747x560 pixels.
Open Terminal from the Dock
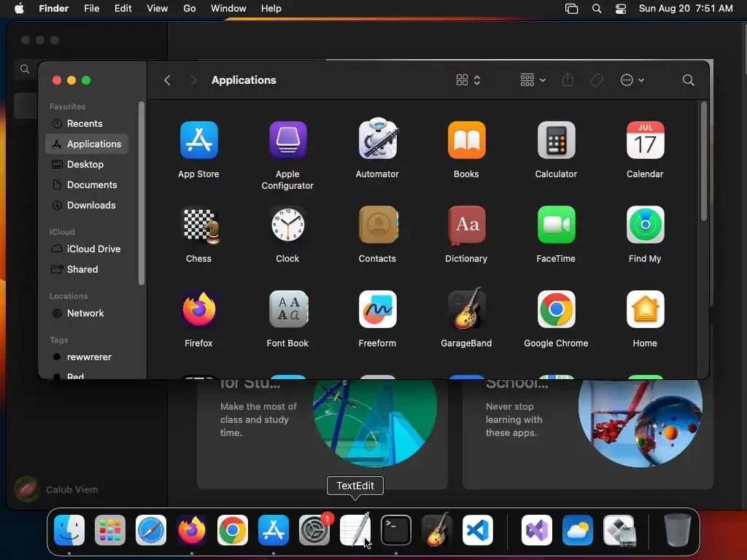click(396, 530)
